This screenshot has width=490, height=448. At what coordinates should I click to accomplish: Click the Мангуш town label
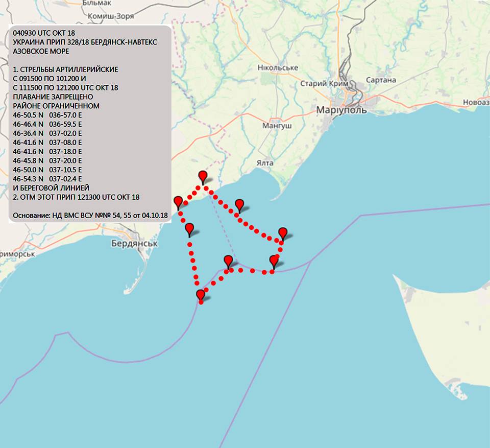pyautogui.click(x=276, y=125)
